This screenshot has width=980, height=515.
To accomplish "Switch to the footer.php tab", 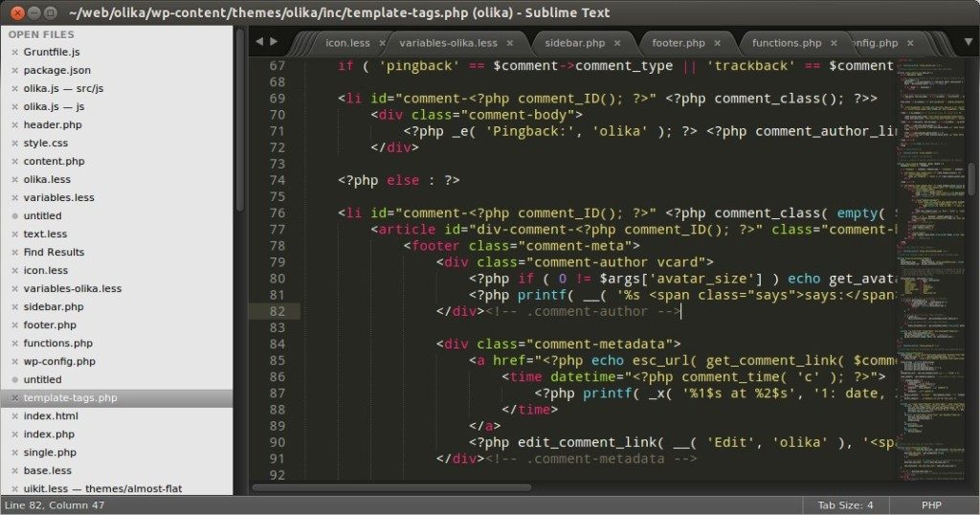I will point(679,43).
